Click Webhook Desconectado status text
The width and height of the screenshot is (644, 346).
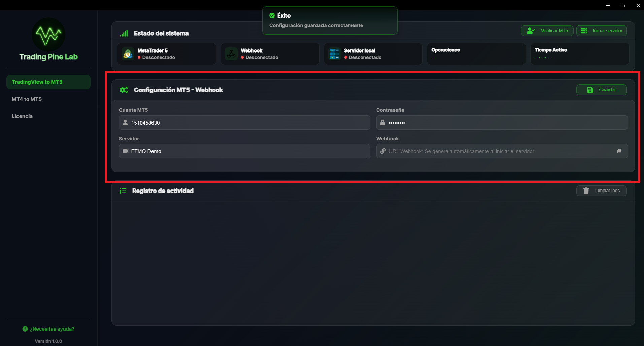point(262,57)
